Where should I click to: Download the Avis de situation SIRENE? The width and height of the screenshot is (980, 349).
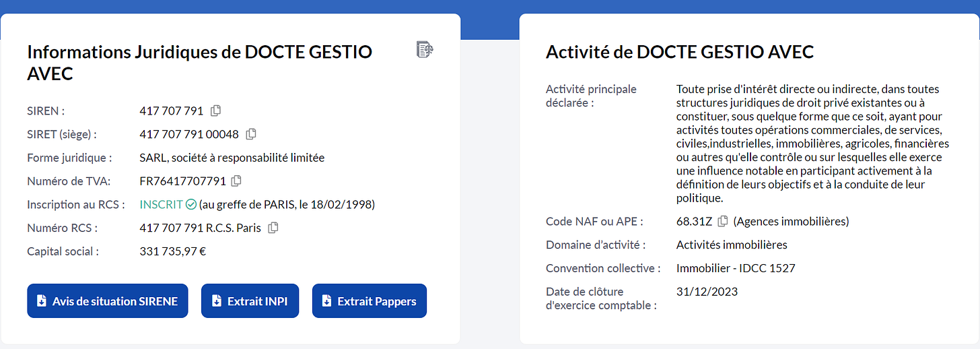coord(108,301)
